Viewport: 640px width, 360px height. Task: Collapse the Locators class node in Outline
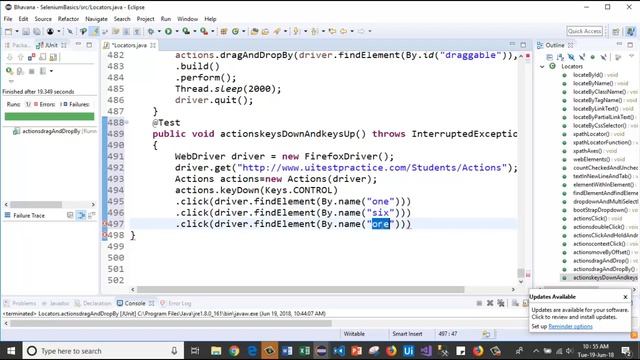pos(542,67)
